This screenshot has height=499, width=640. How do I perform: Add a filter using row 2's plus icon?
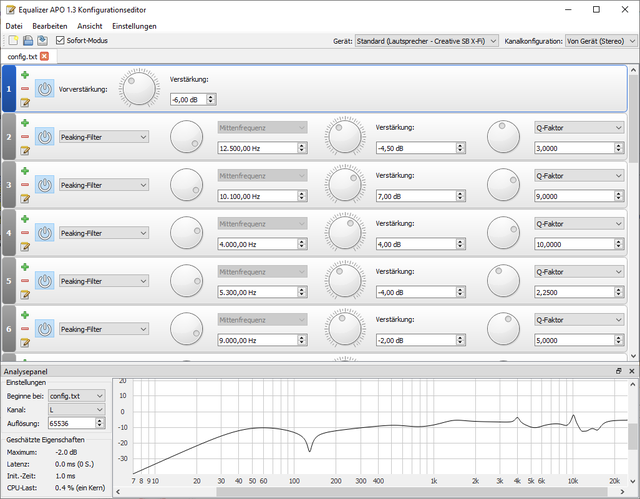24,123
